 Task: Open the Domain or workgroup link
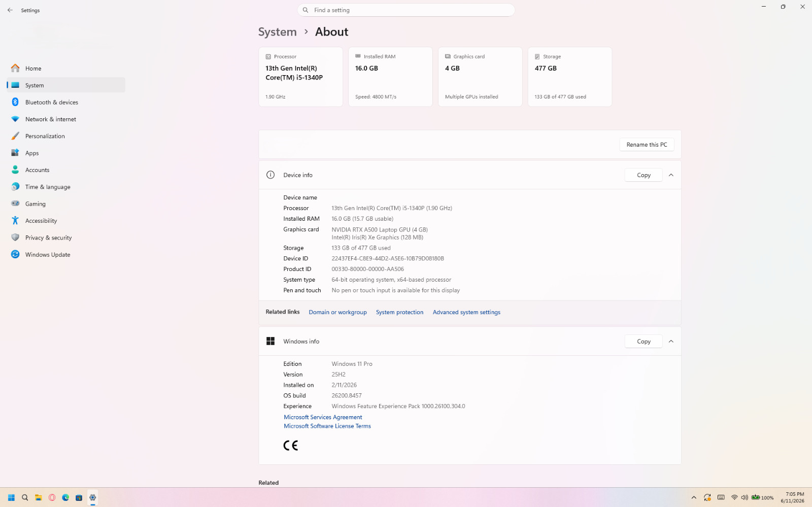click(337, 312)
